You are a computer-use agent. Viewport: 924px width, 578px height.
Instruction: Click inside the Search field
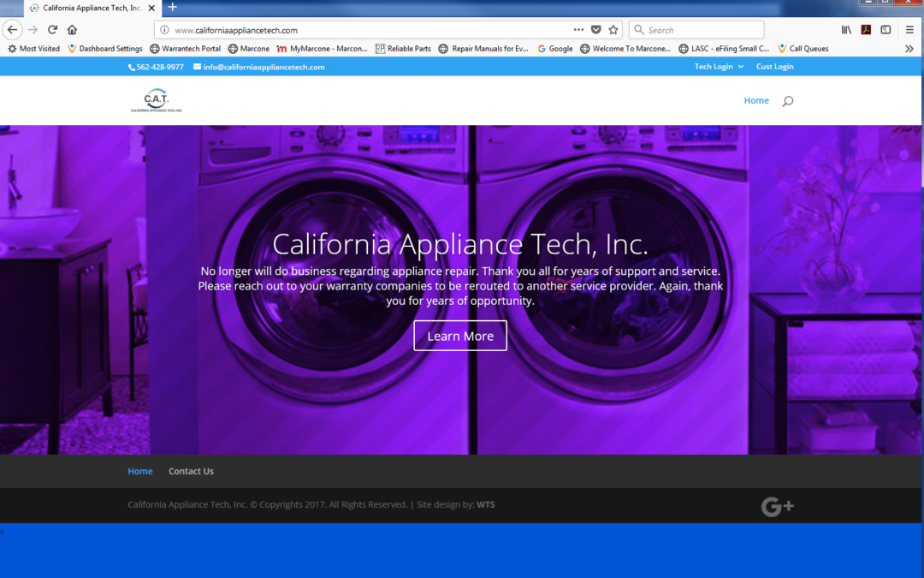697,29
